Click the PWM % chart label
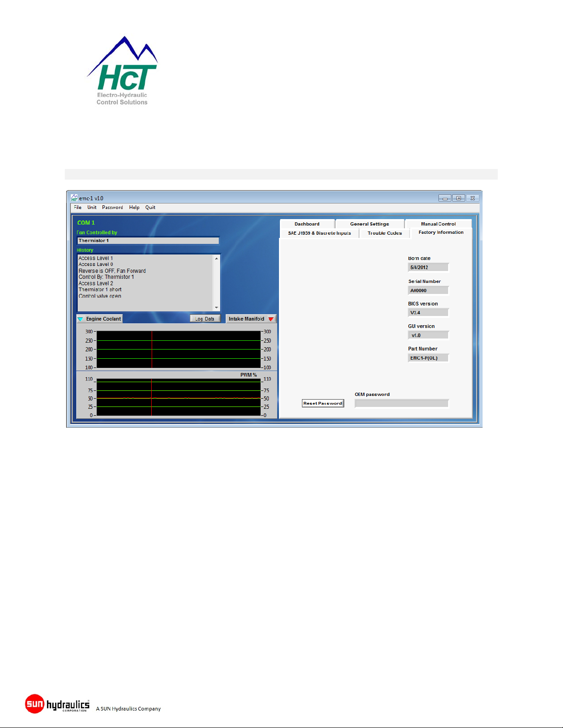Viewport: 563px width, 728px height. click(x=249, y=375)
